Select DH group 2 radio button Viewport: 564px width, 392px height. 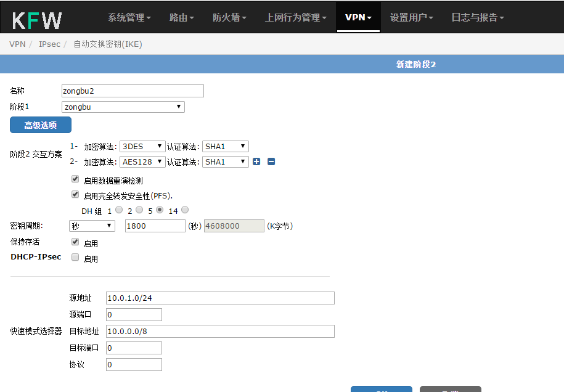[139, 210]
